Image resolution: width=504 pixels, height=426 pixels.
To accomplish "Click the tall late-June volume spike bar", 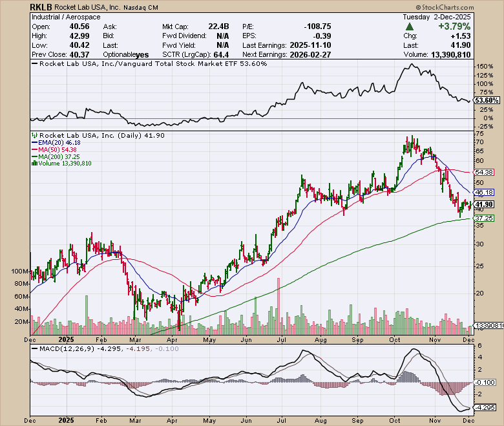I will click(278, 306).
